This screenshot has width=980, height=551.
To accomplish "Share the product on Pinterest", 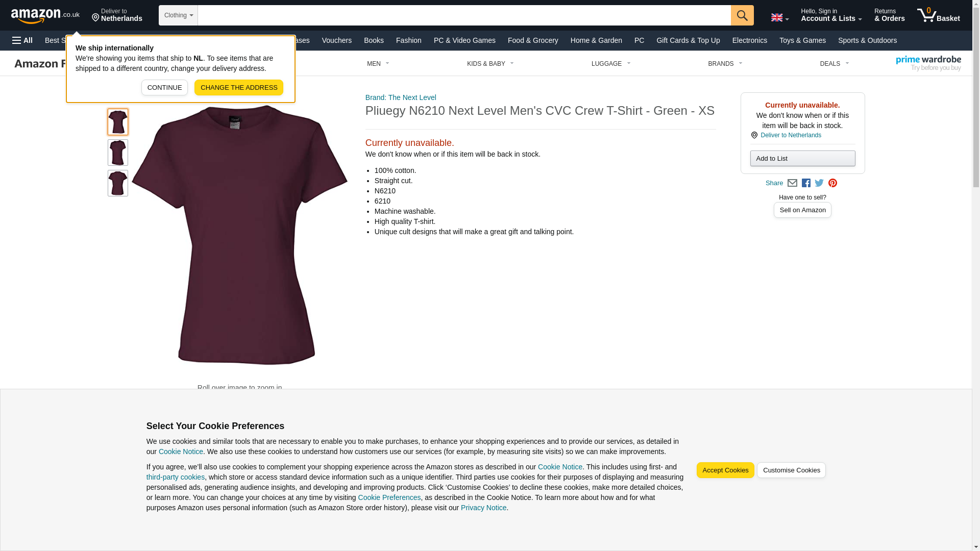I will tap(832, 183).
